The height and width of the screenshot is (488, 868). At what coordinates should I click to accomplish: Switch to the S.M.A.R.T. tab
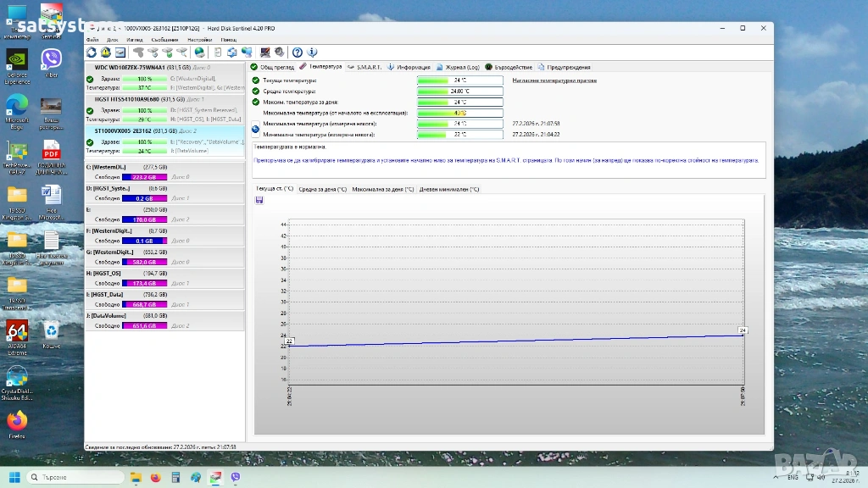(365, 67)
